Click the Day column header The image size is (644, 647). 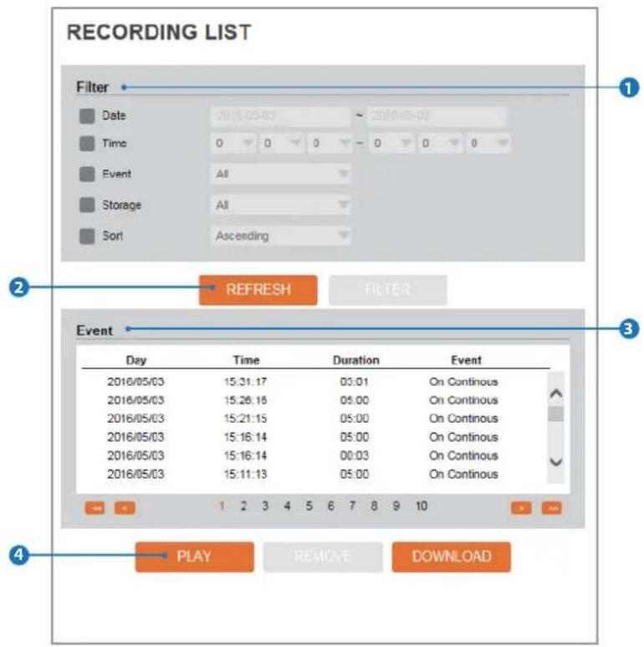(136, 360)
